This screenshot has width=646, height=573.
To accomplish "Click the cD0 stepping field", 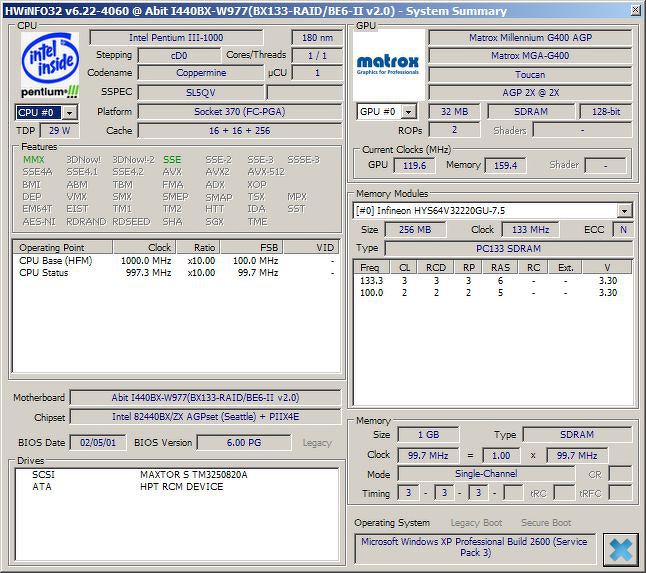I will tap(179, 55).
